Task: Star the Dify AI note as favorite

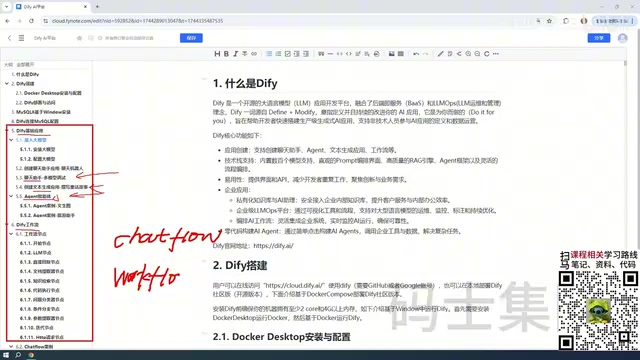Action: tap(79, 38)
